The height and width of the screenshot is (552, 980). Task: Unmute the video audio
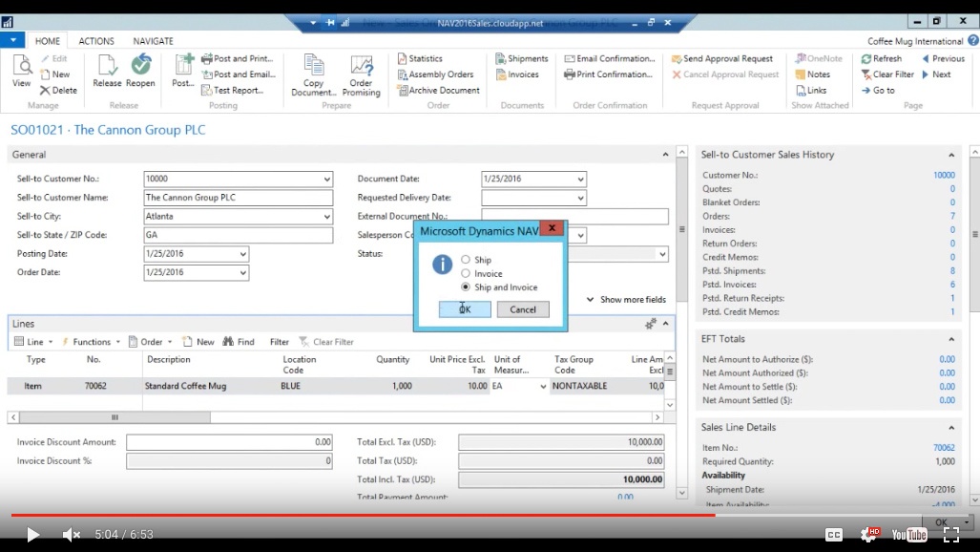(x=71, y=535)
